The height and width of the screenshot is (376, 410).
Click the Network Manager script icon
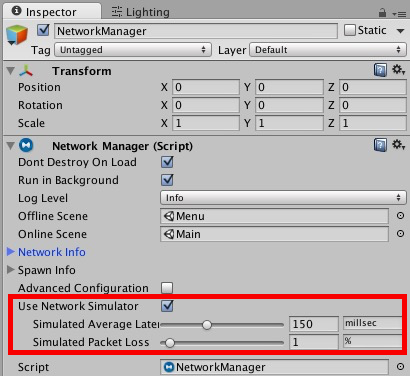coord(26,146)
